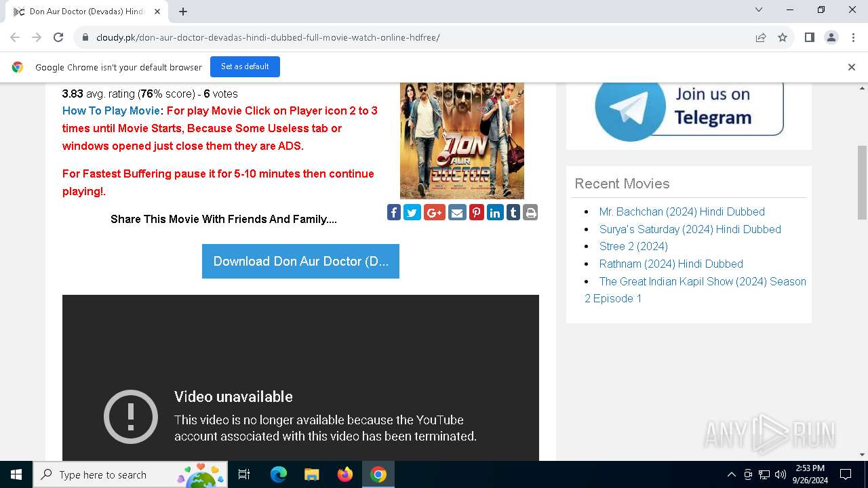
Task: Share the movie on LinkedIn
Action: point(495,213)
